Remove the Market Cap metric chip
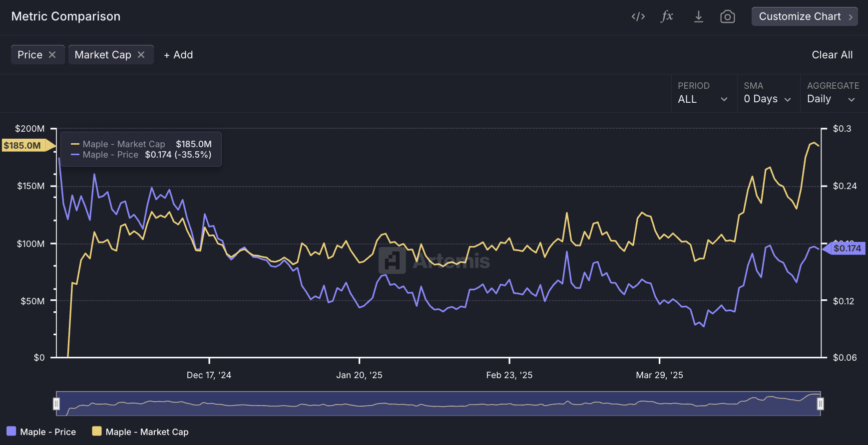Viewport: 868px width, 445px height. click(141, 55)
